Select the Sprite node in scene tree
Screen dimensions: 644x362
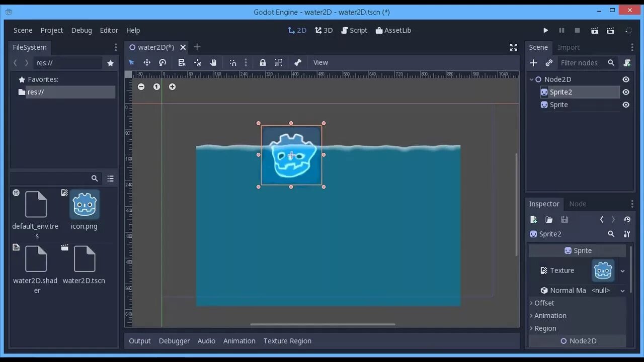tap(558, 105)
